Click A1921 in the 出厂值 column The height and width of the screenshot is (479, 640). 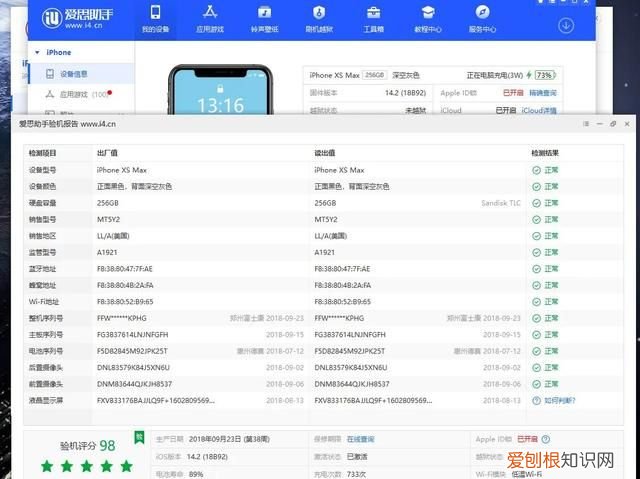pos(107,253)
